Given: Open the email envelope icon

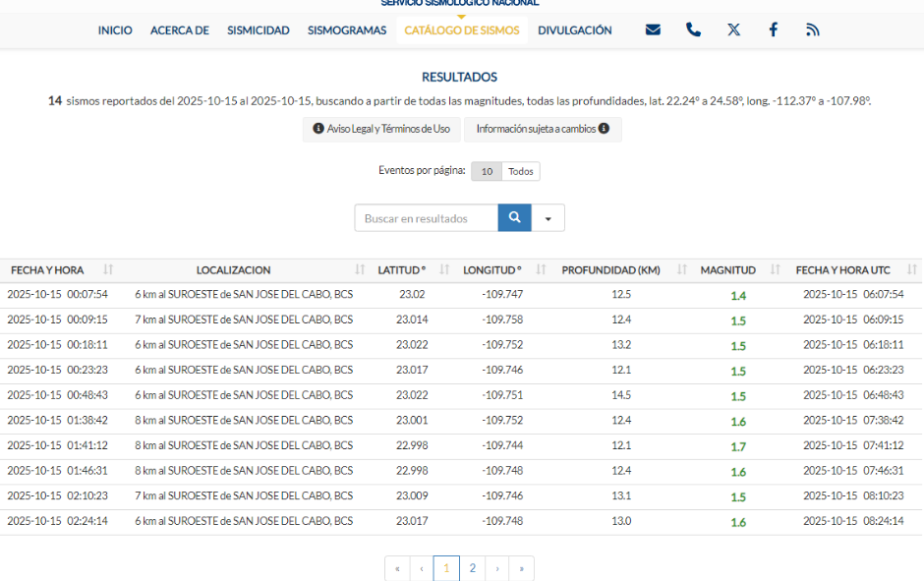Looking at the screenshot, I should (x=653, y=29).
